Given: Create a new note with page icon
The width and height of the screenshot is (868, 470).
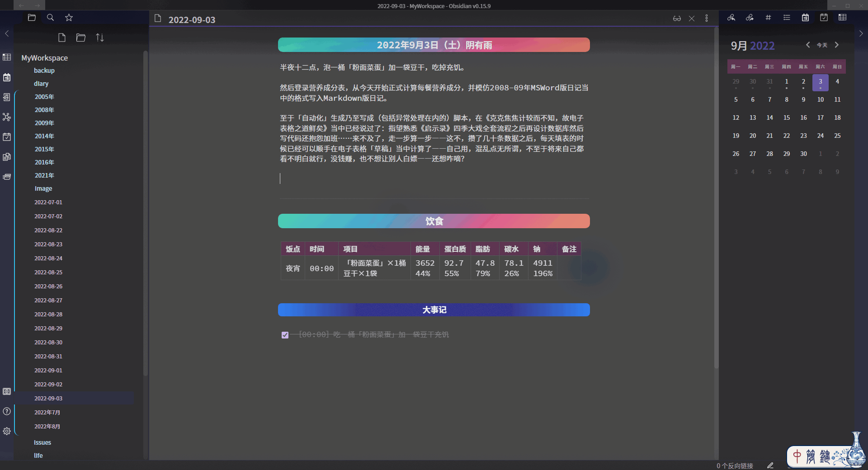Looking at the screenshot, I should coord(62,38).
